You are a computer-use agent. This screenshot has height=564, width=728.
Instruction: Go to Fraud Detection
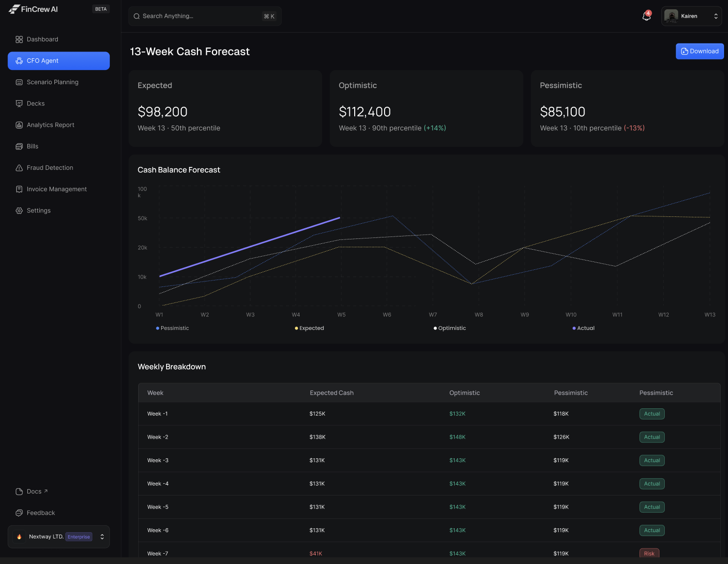(x=59, y=168)
